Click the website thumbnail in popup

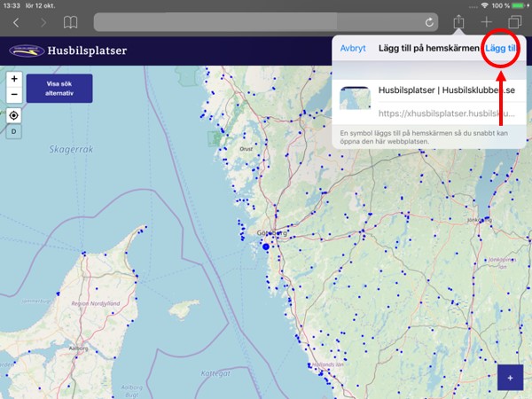tap(355, 98)
